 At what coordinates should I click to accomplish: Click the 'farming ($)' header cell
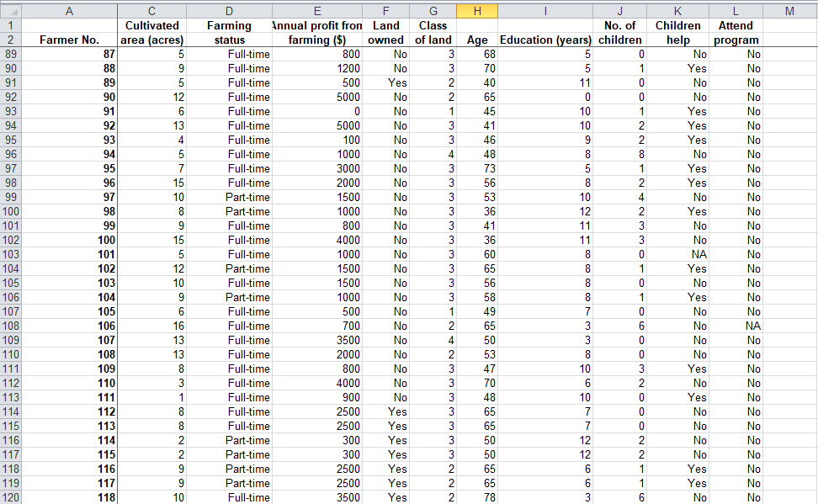coord(317,40)
